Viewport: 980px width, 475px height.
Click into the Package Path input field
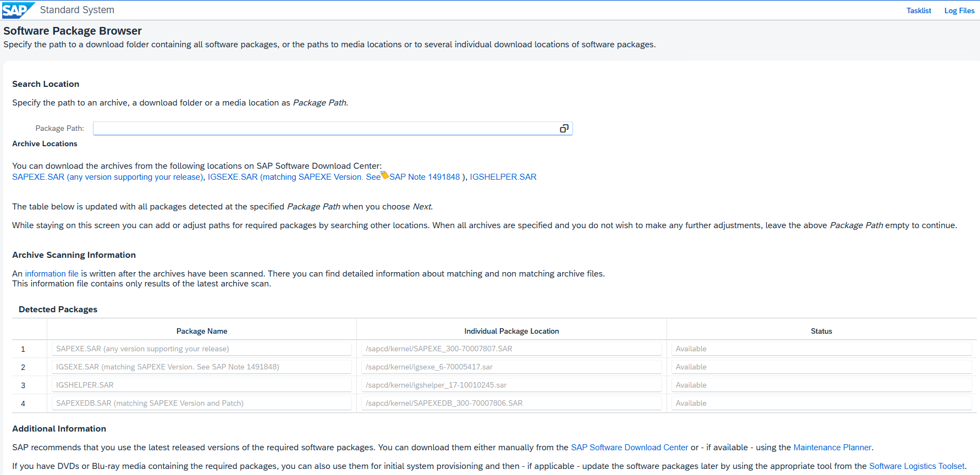[x=333, y=129]
